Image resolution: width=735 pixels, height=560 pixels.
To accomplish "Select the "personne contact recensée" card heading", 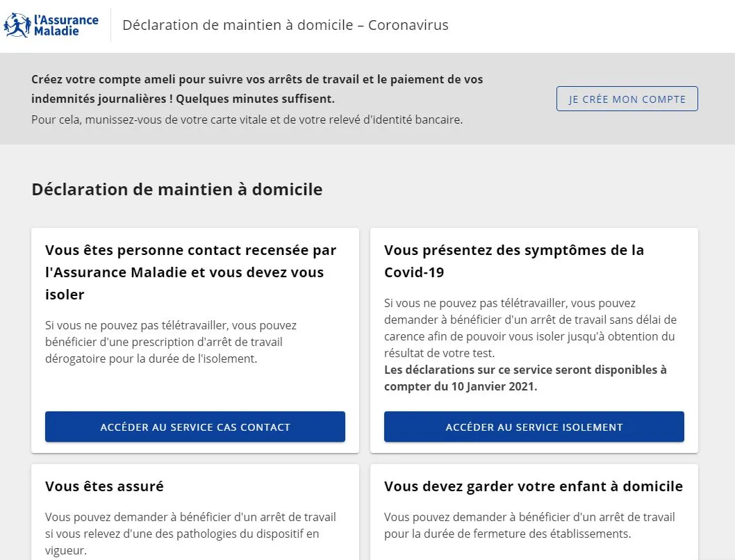I will [x=190, y=272].
